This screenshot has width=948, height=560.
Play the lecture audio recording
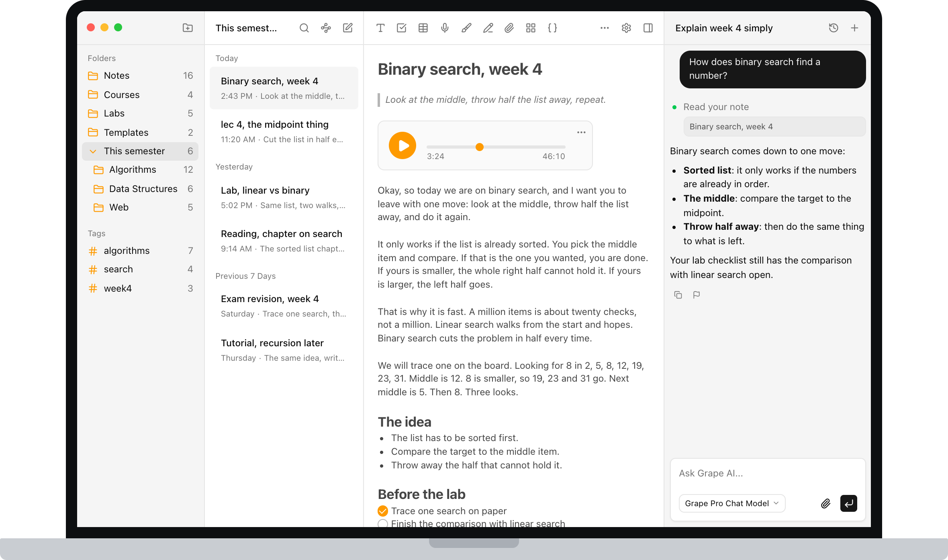pos(402,145)
